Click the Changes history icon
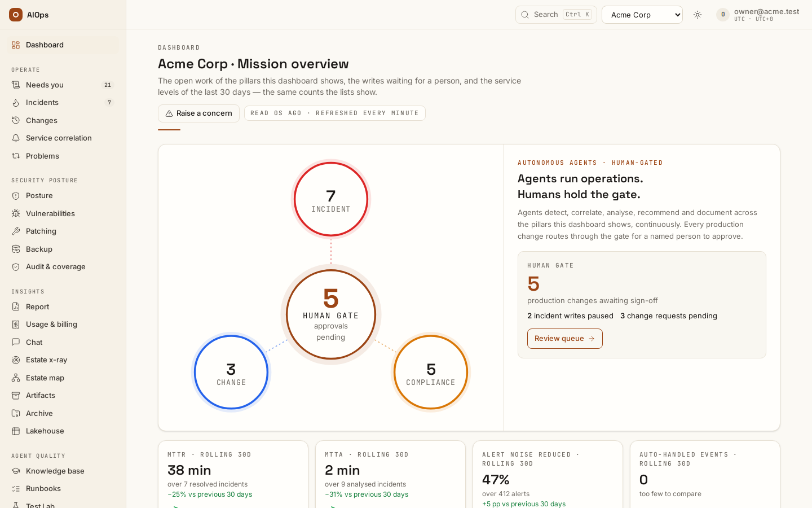 coord(16,121)
